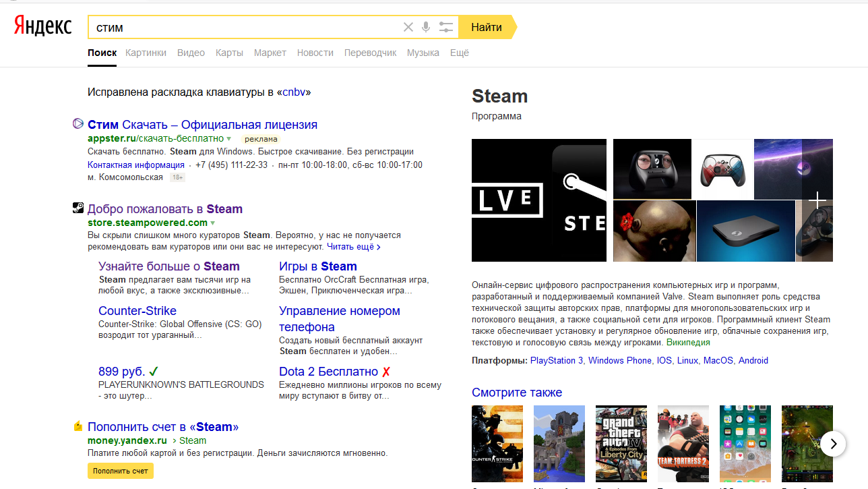
Task: Click the store.steampowered.com green URL
Action: point(148,223)
